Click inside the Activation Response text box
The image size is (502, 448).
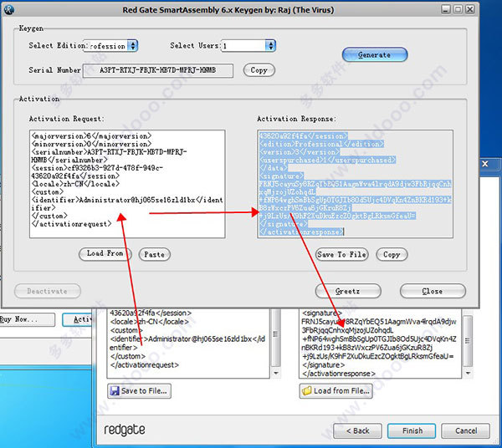(355, 184)
